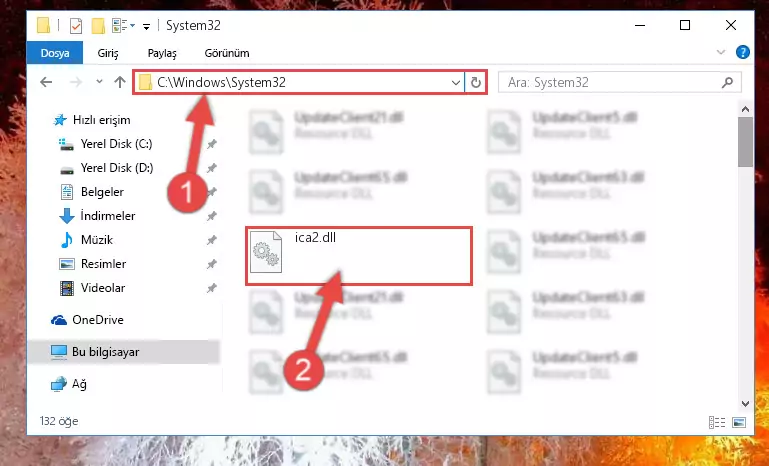Unpin Yerel Disk (C:) from quick access
Image resolution: width=769 pixels, height=466 pixels.
point(211,144)
